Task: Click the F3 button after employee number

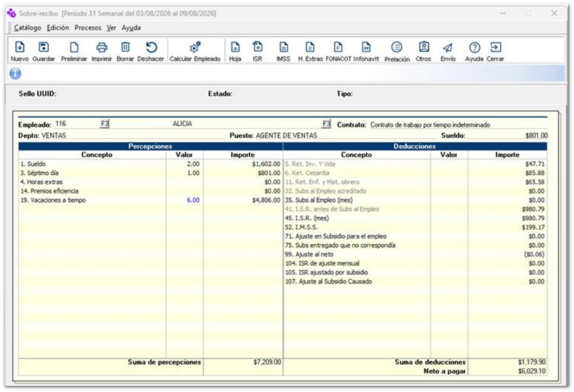Action: tap(104, 123)
